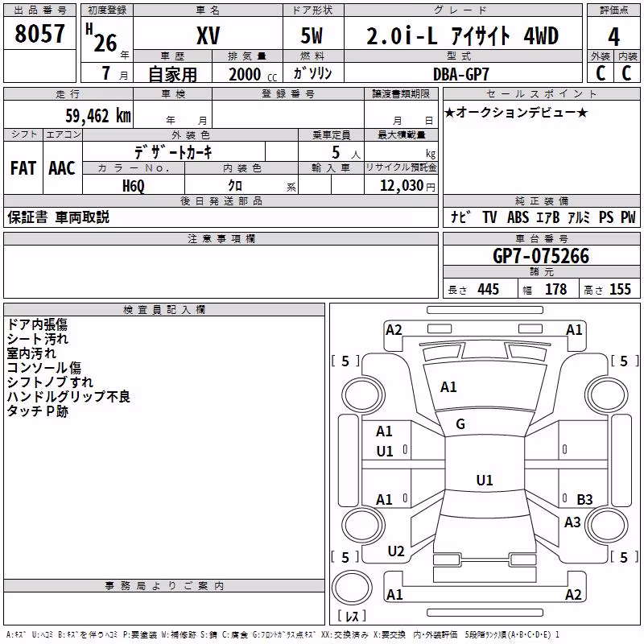Click the TV equipment entry
Image resolution: width=644 pixels, height=644 pixels.
coord(489,217)
